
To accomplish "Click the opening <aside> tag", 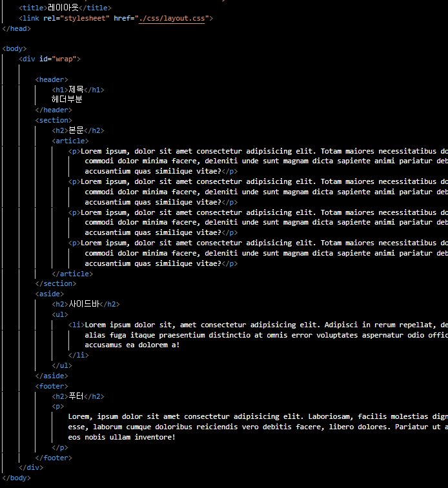I will point(50,294).
